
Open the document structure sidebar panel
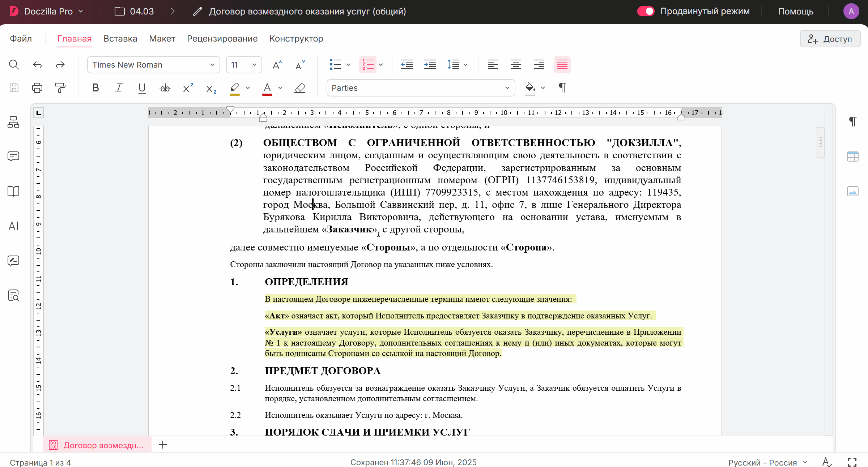click(x=13, y=122)
